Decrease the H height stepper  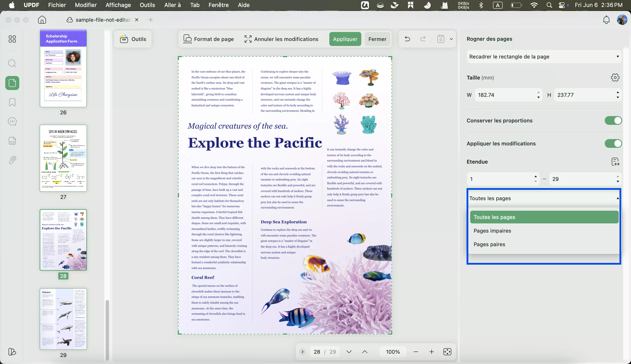[x=617, y=97]
